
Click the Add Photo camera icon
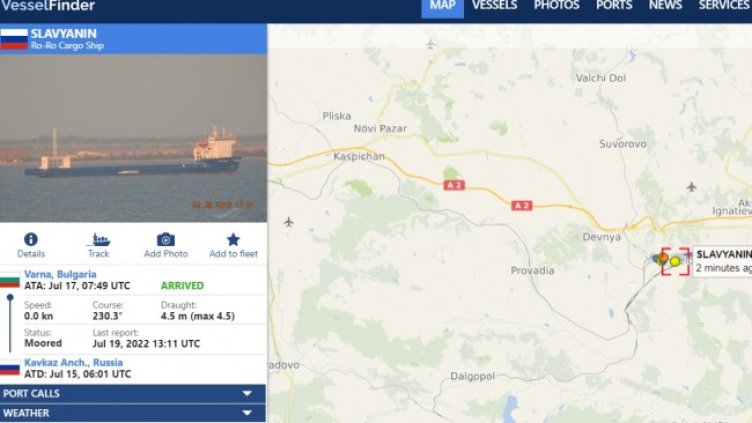point(165,239)
